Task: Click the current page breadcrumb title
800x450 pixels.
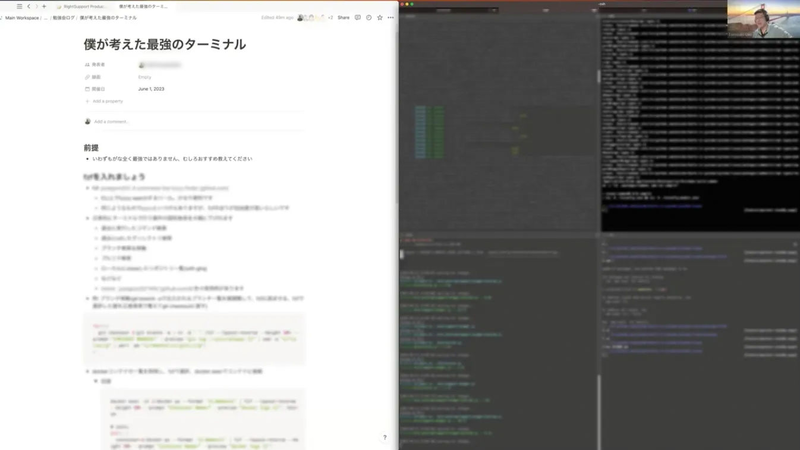Action: (108, 18)
